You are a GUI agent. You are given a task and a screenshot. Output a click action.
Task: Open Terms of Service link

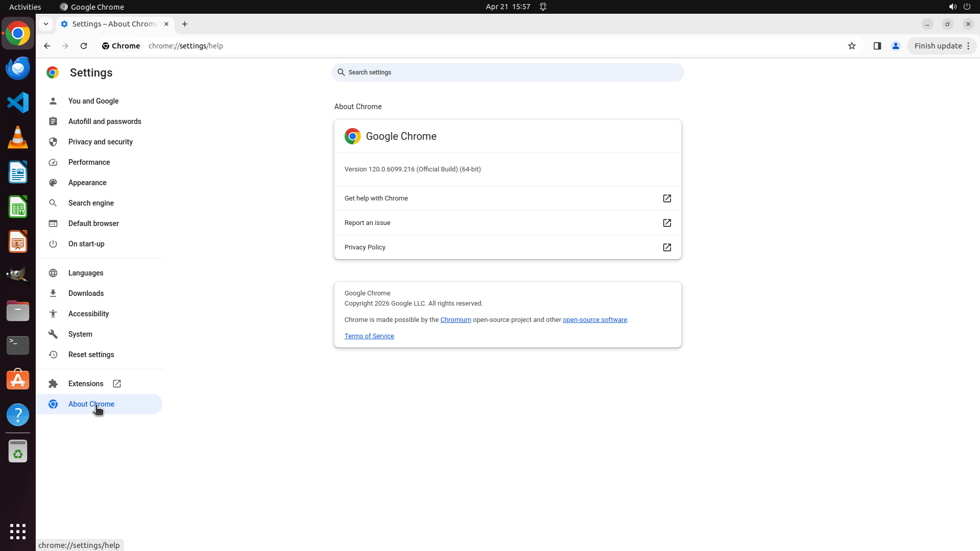coord(369,336)
